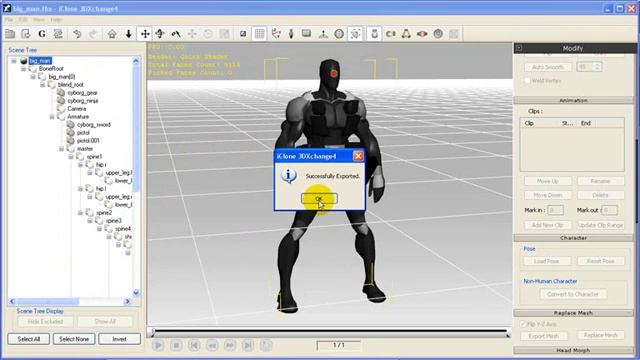Toggle the Weld Vertex checkbox
The height and width of the screenshot is (360, 640).
point(527,81)
